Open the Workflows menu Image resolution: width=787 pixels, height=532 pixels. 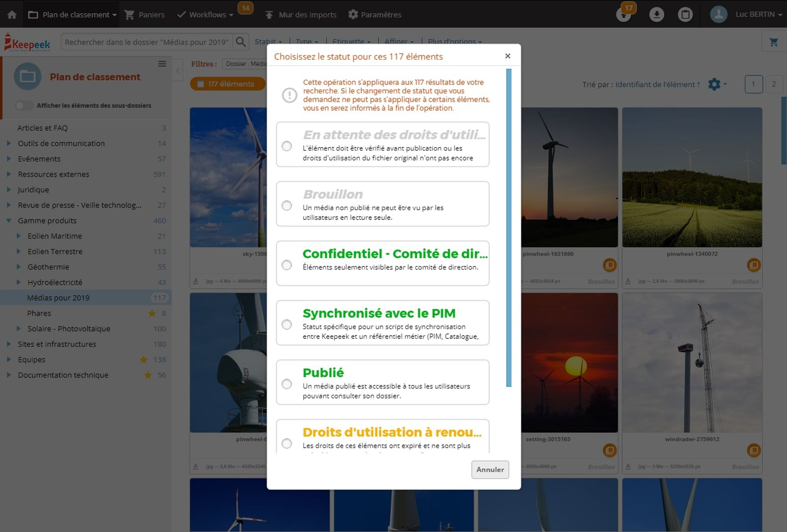(x=205, y=15)
